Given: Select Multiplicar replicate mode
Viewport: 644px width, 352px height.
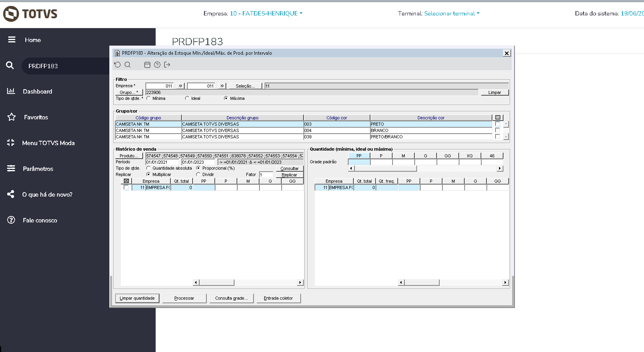Looking at the screenshot, I should [x=149, y=174].
